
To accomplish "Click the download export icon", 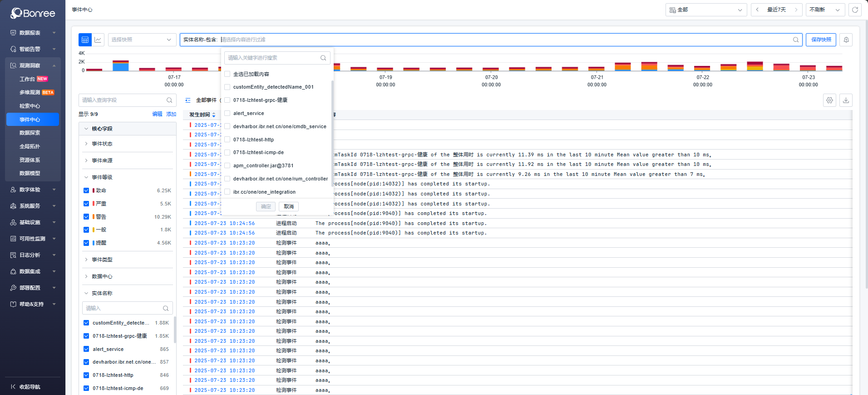I will click(x=846, y=100).
